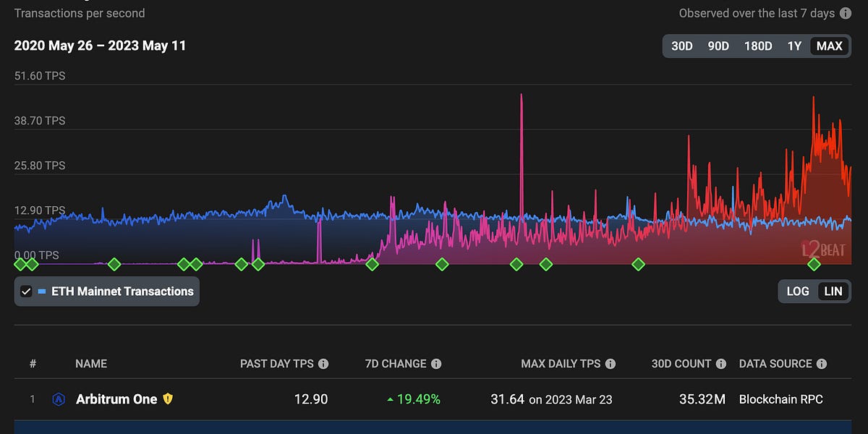Click the DATA SOURCE column header
Screen dimensions: 868x434
[776, 364]
